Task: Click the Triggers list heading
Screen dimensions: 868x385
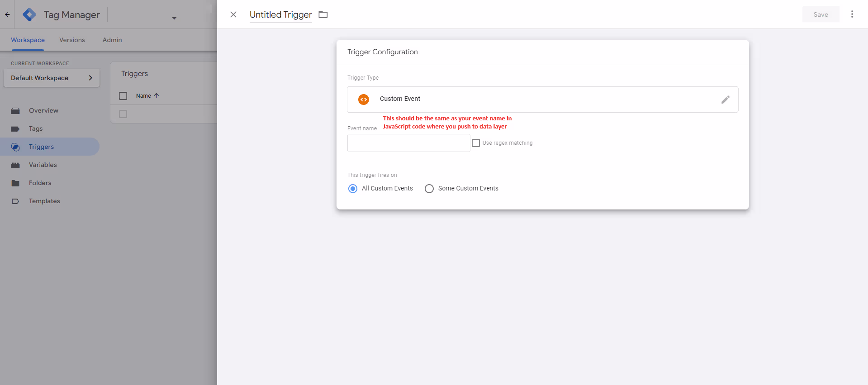Action: pyautogui.click(x=134, y=74)
